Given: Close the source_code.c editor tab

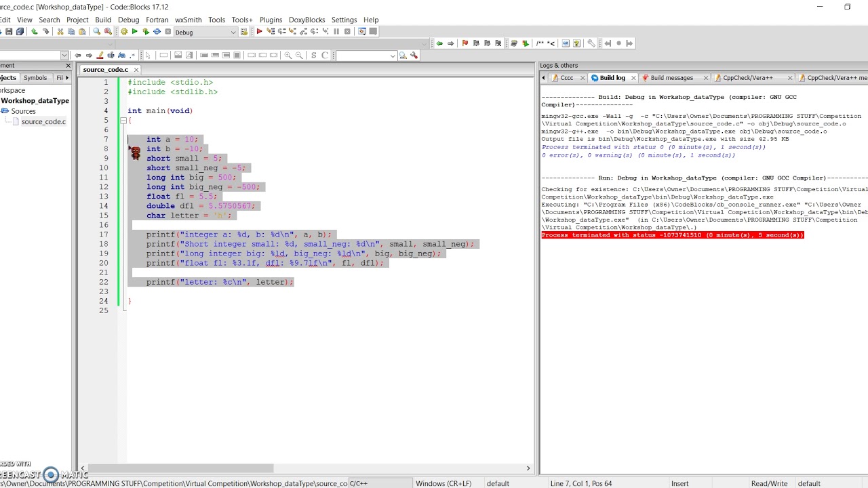Looking at the screenshot, I should click(136, 70).
